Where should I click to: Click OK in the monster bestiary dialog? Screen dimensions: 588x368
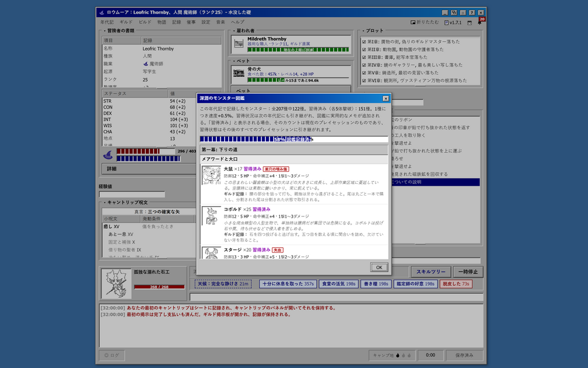[379, 267]
